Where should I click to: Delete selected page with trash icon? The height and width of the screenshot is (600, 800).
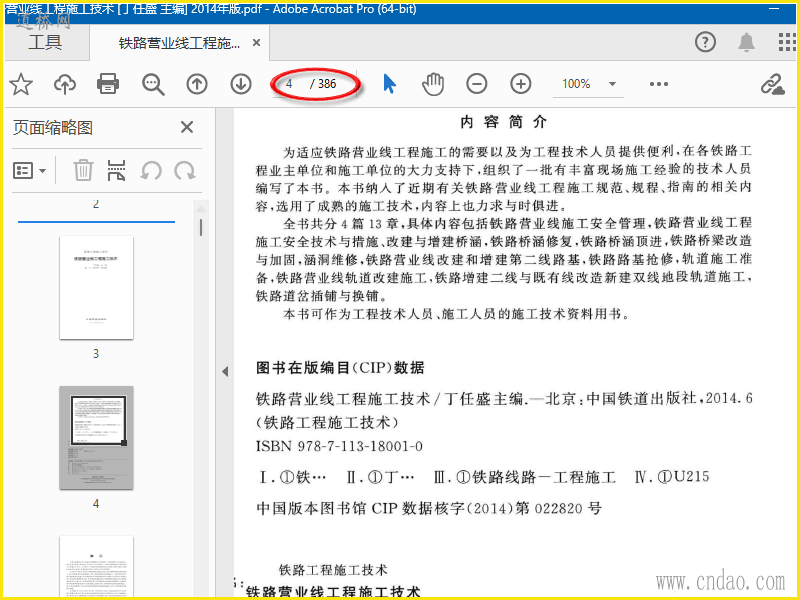(83, 170)
